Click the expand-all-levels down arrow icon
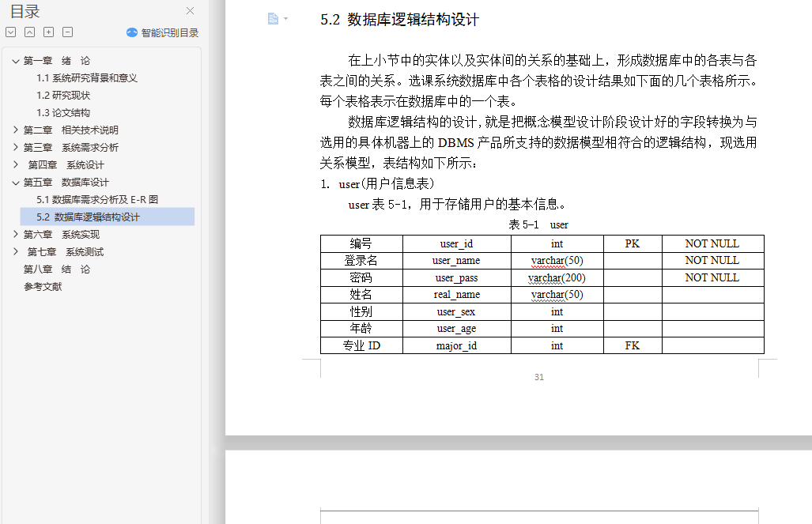Screen dimensions: 812x524 [x=10, y=32]
